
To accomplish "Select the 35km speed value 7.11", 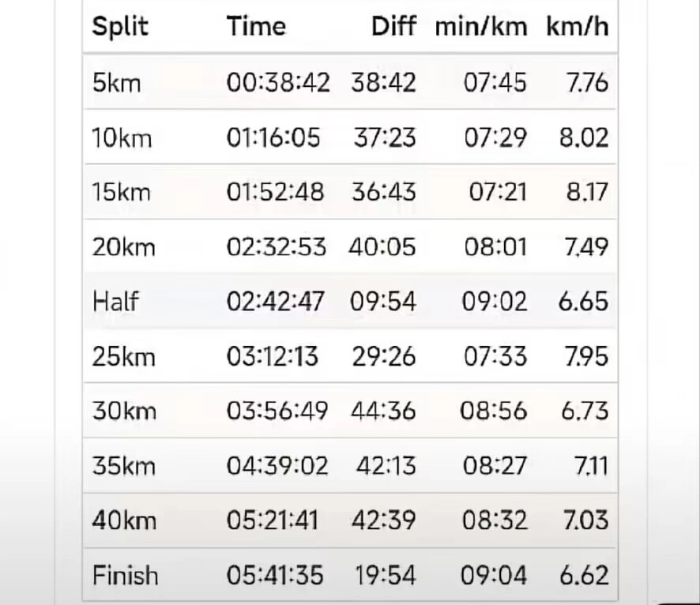I will (x=591, y=465).
